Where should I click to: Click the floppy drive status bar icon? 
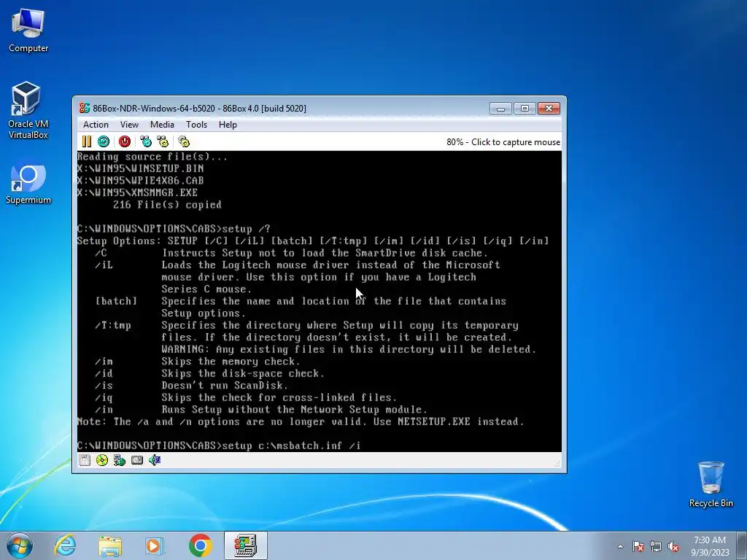click(85, 460)
